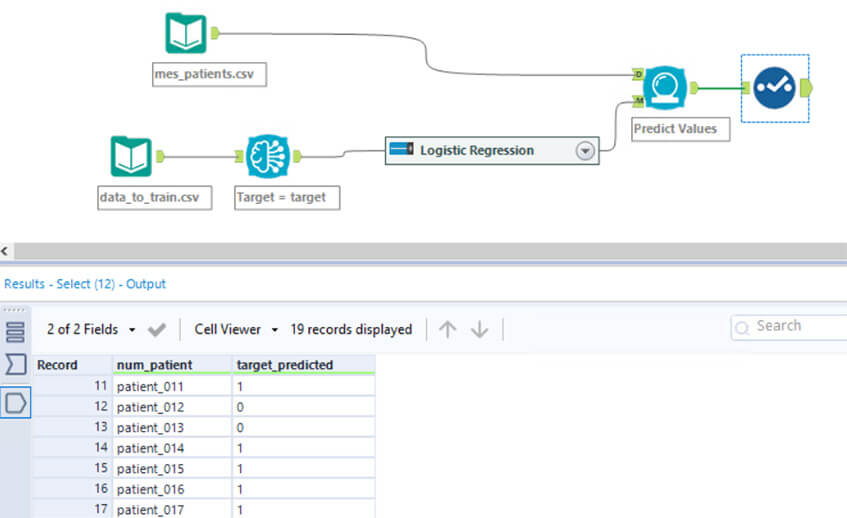Go to next record with down arrow
Screen dimensions: 847x518
[x=479, y=329]
